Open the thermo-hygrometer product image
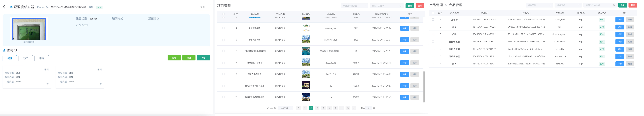This screenshot has height=116, width=644. pos(29,29)
